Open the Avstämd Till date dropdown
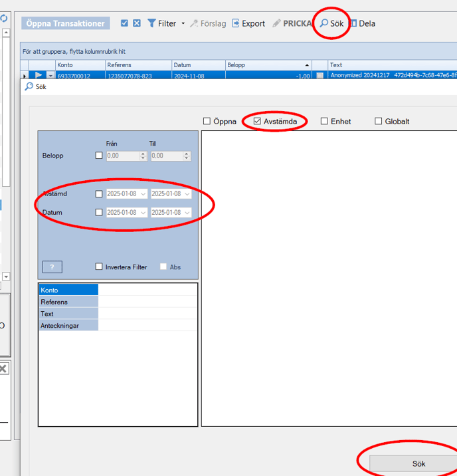This screenshot has width=457, height=476. click(x=187, y=194)
